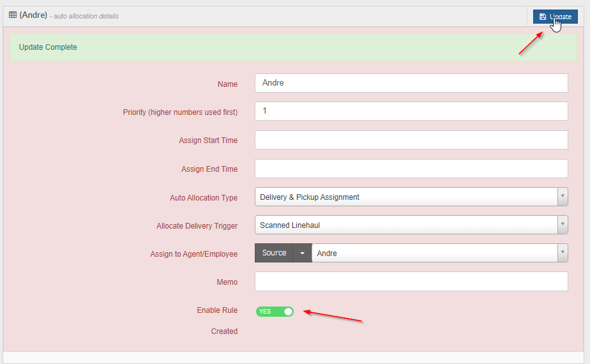Focus the Assign Start Time field
Screen dimensions: 590x364
click(411, 140)
